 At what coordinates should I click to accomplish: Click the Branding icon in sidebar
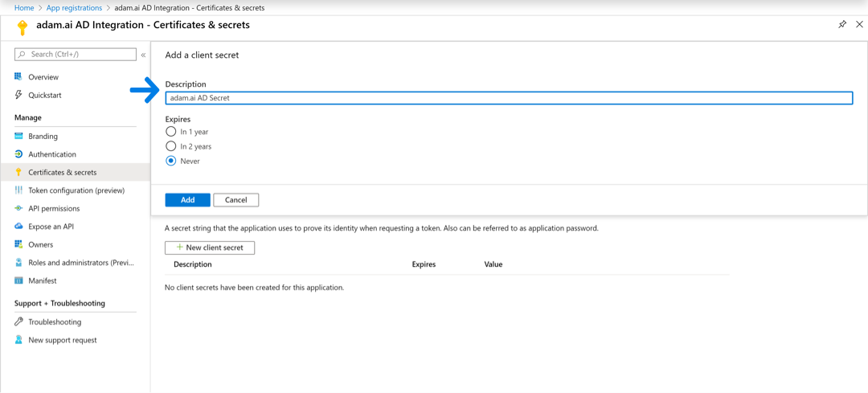point(18,136)
